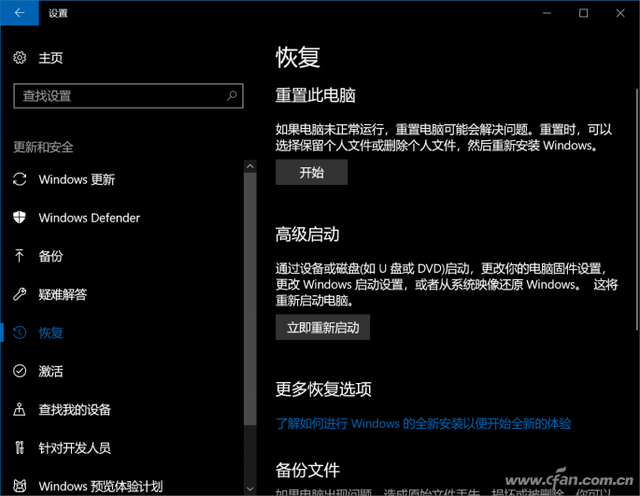
Task: Select Windows 更新 in the sidebar
Action: (77, 179)
